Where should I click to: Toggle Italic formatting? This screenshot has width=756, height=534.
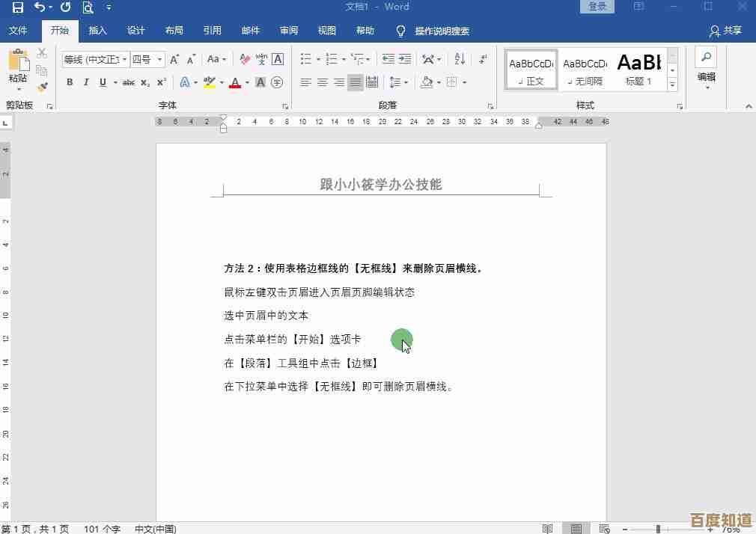[x=86, y=82]
